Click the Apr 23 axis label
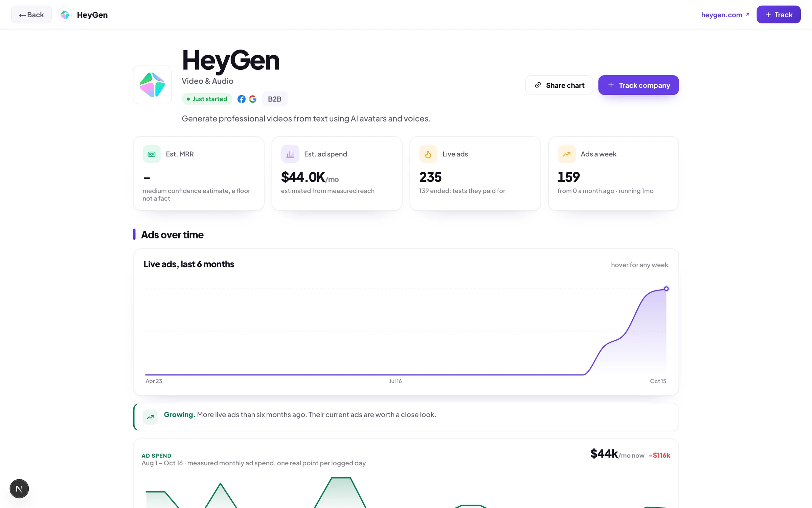The width and height of the screenshot is (812, 508). pos(154,381)
